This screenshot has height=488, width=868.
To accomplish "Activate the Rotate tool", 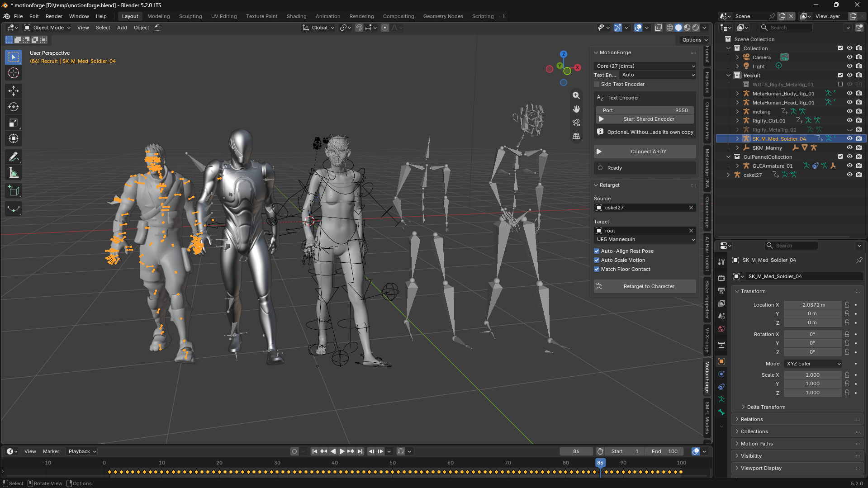I will click(14, 107).
